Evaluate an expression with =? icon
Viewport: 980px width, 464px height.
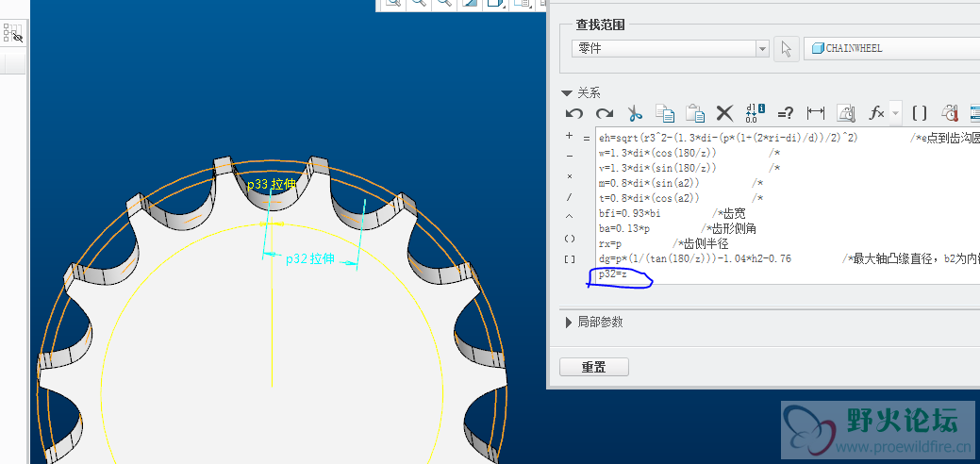[x=785, y=113]
